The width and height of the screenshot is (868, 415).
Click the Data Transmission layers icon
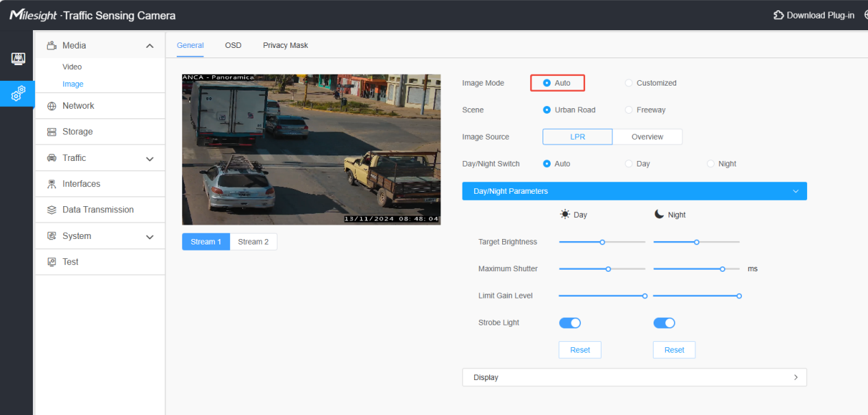pos(51,210)
